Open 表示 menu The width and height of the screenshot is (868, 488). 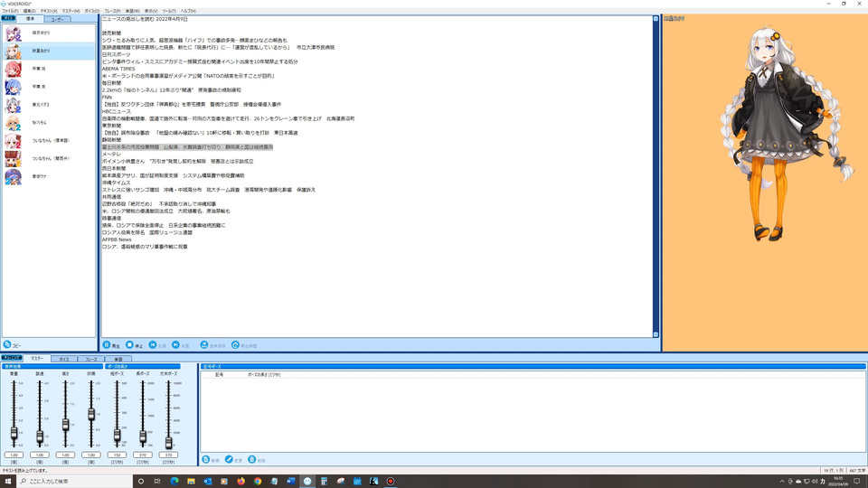[x=151, y=11]
